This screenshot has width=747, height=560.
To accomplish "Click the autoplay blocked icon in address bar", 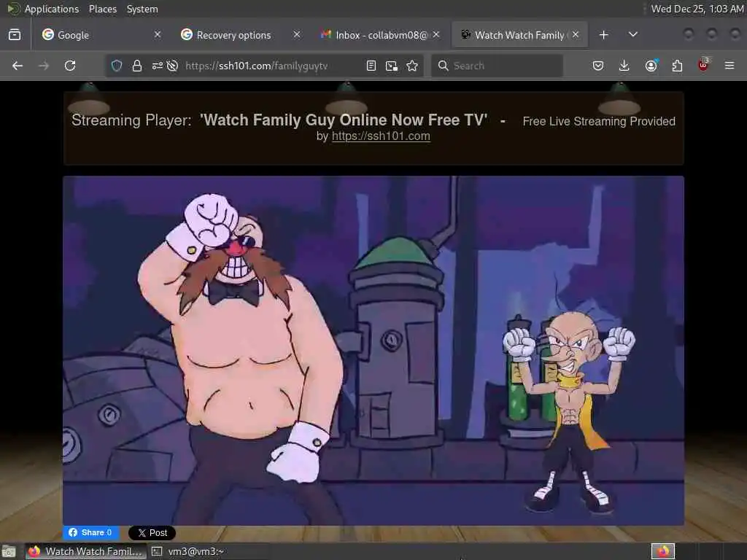I will click(172, 66).
